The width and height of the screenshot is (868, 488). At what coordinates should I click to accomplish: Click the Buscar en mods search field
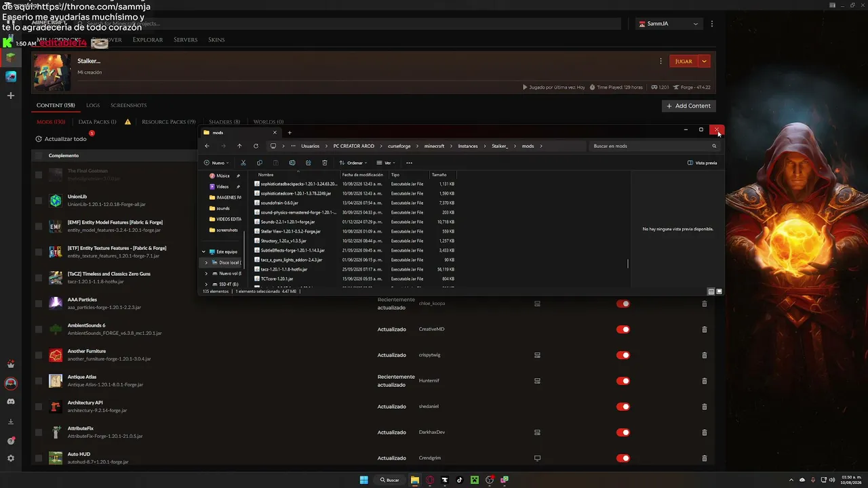pos(654,146)
